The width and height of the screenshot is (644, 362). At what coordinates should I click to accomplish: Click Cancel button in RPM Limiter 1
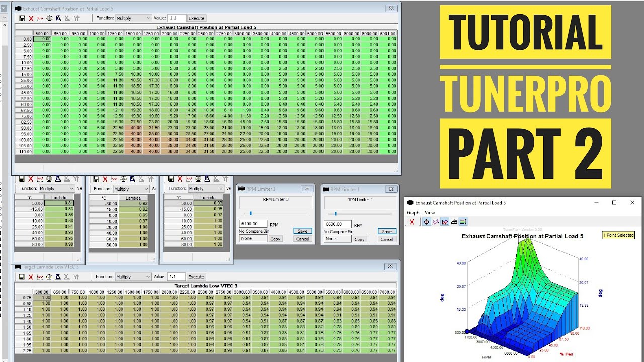click(x=387, y=239)
